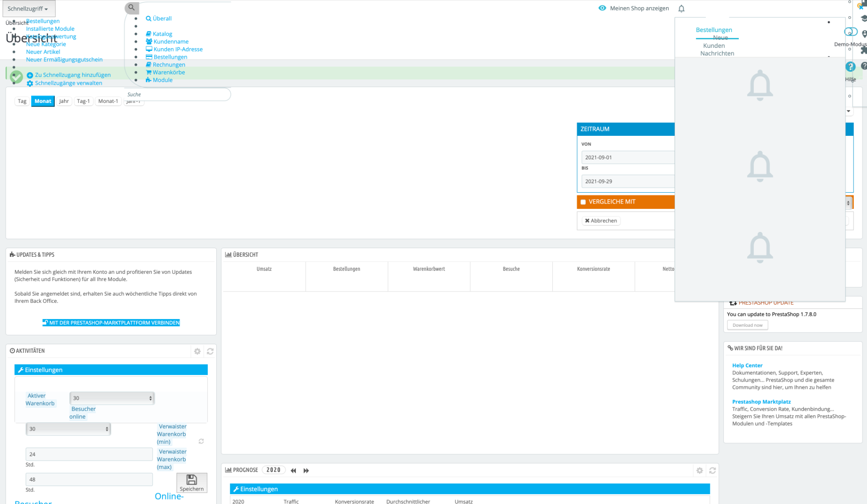Go to previous year in Prognose
Image resolution: width=867 pixels, height=504 pixels.
click(294, 471)
